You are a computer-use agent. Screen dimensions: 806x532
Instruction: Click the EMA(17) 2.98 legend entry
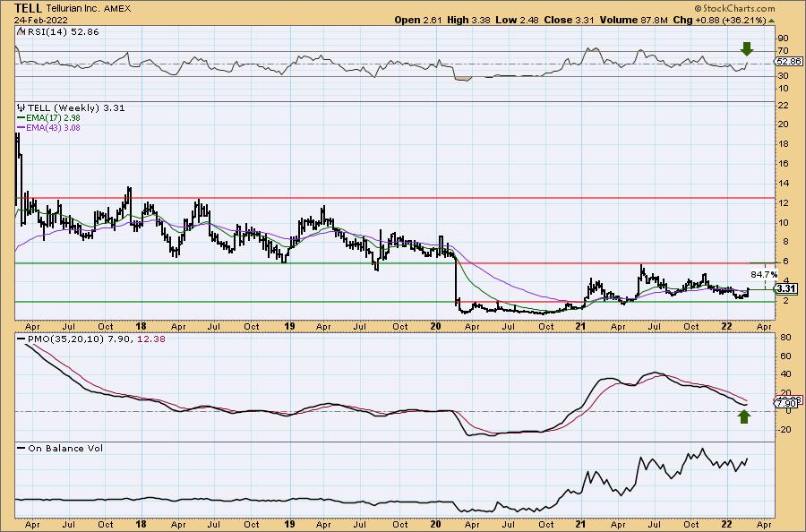tap(49, 117)
